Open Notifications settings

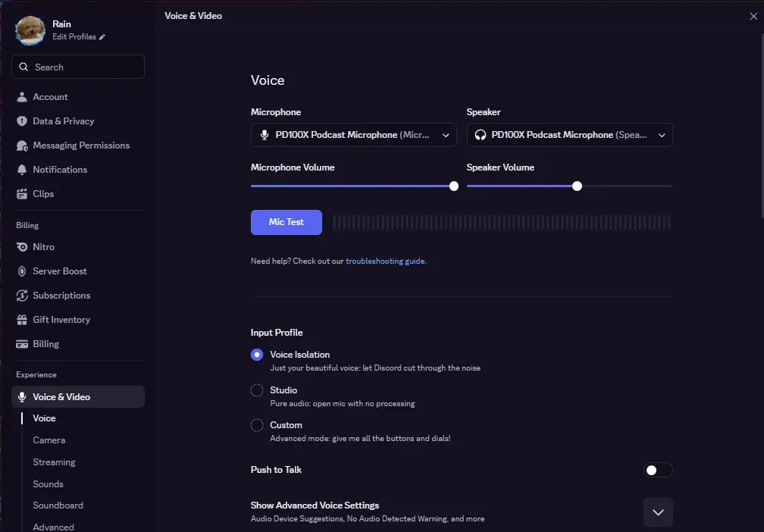click(x=78, y=170)
